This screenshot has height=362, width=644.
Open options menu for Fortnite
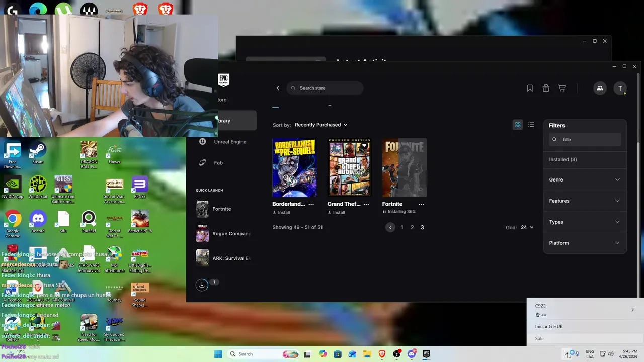(421, 204)
